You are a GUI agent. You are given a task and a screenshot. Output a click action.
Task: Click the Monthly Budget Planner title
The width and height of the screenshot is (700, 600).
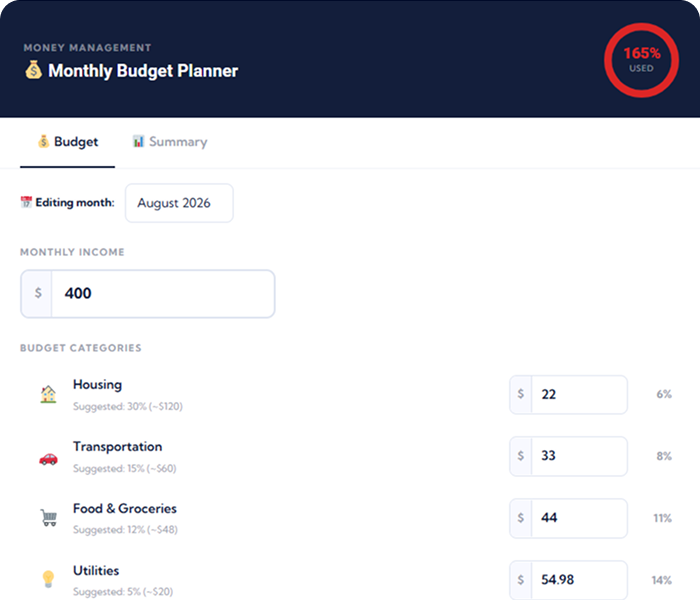[x=143, y=71]
